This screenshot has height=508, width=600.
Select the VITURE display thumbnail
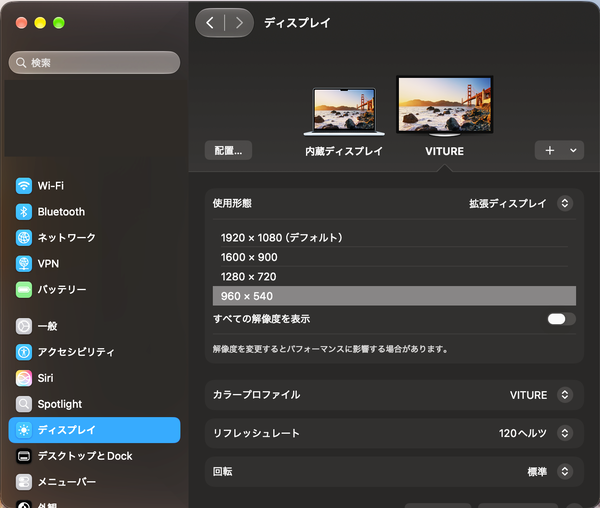pos(445,106)
